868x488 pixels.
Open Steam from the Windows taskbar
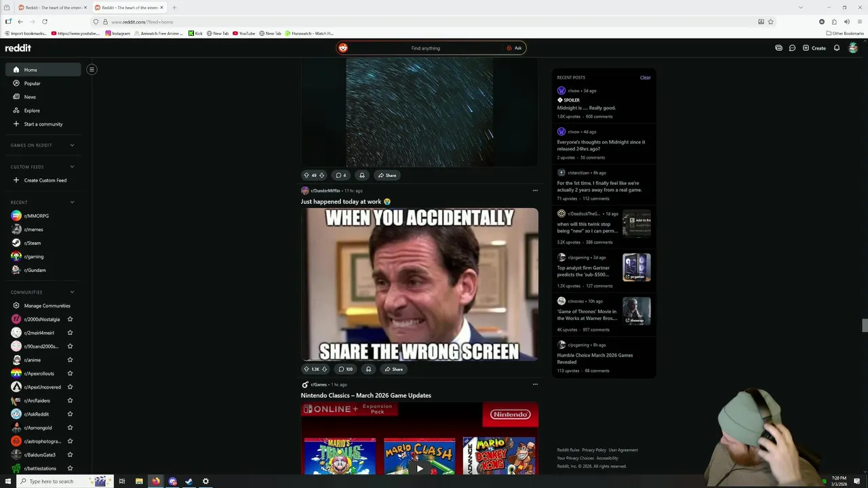189,481
